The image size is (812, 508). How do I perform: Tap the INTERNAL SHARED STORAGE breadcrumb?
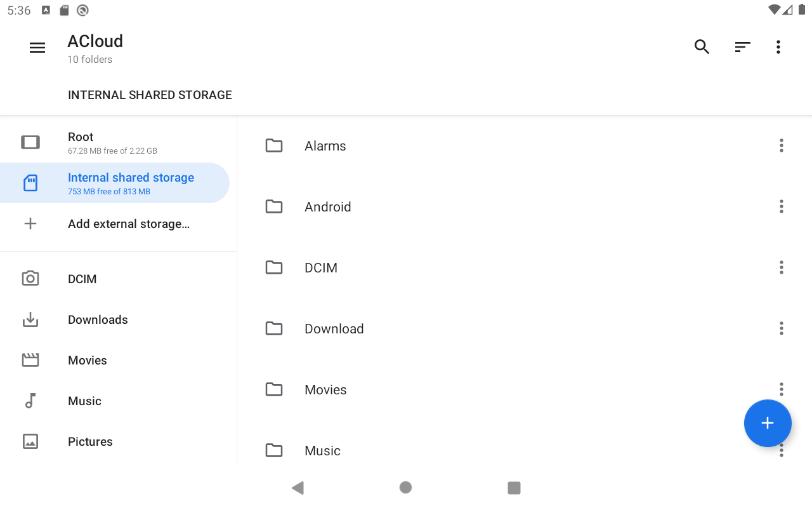tap(150, 95)
